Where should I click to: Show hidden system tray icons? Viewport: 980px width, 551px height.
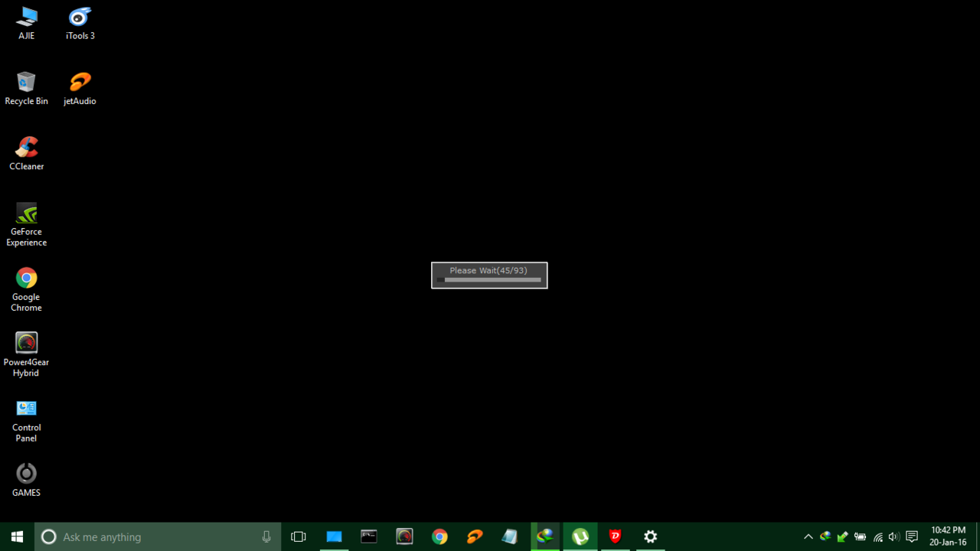[x=808, y=536]
